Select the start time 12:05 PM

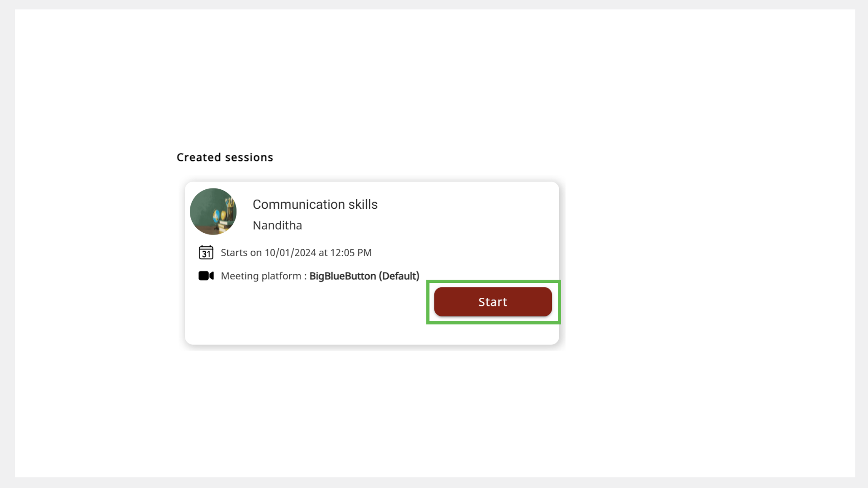pos(351,253)
